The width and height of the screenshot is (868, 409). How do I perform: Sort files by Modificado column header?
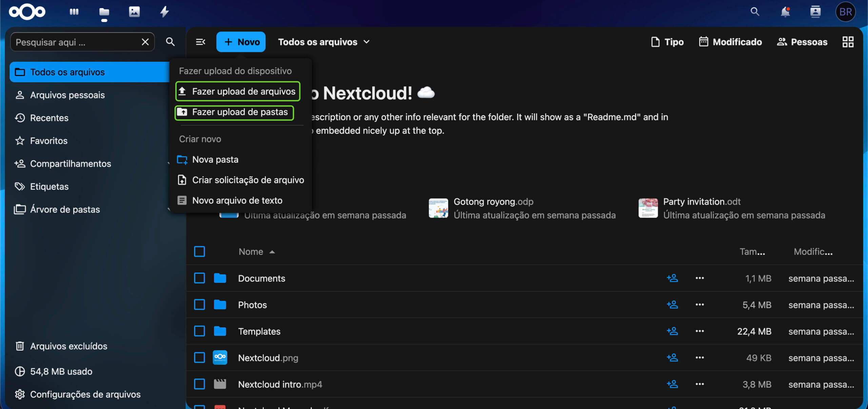[813, 252]
